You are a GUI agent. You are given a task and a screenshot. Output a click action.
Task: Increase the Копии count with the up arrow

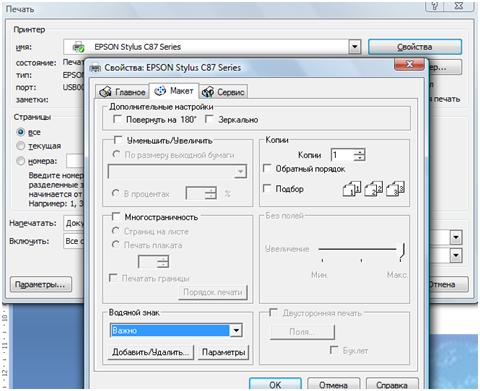(x=359, y=152)
